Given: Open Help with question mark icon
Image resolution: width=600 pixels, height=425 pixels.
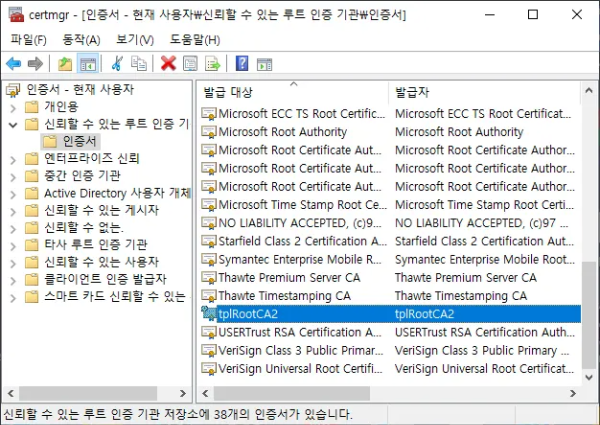Looking at the screenshot, I should [242, 64].
